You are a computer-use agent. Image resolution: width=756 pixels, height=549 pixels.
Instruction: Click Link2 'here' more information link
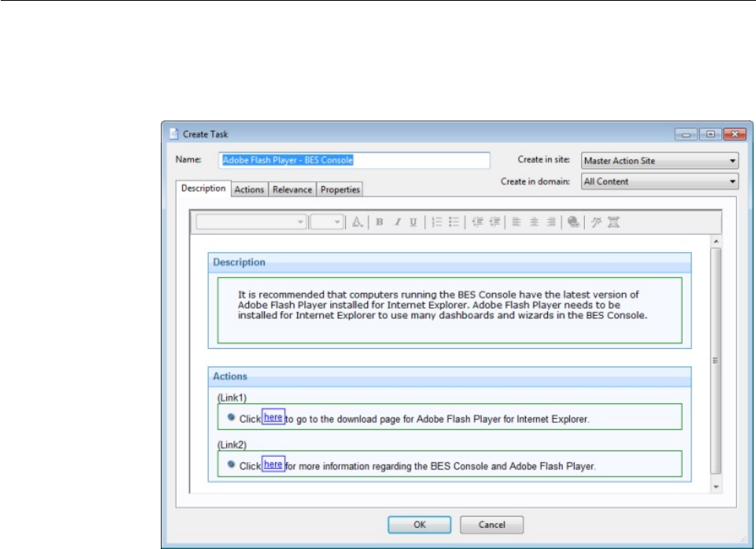pos(273,464)
